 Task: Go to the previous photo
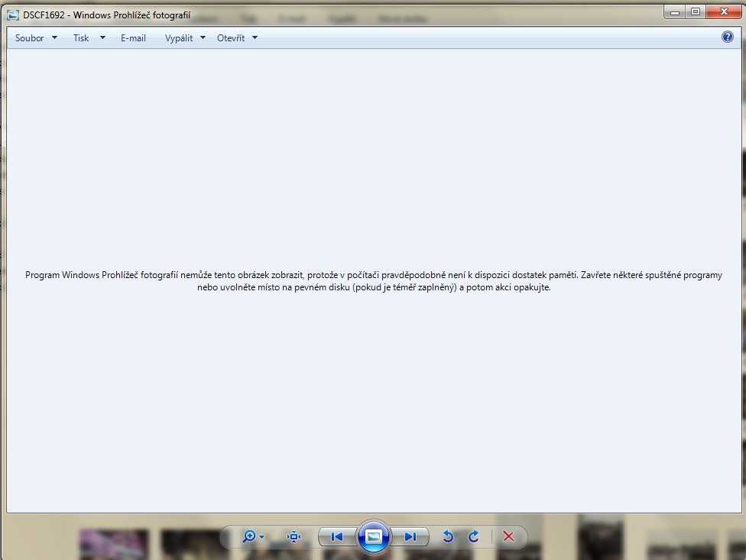click(x=336, y=537)
